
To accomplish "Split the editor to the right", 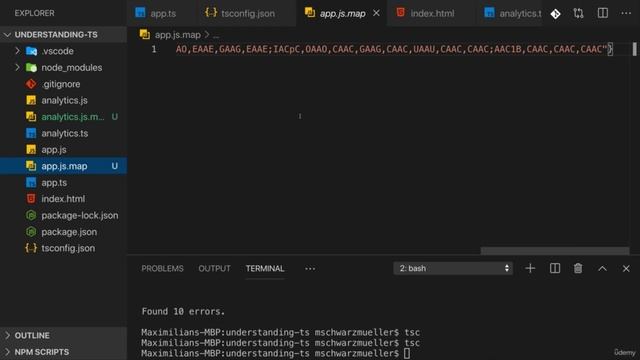I will pos(602,13).
